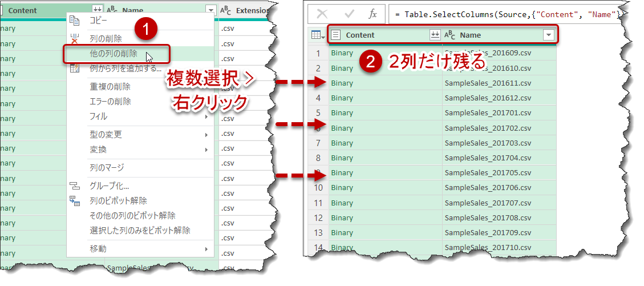The image size is (644, 286).
Task: Expand the 型の変更 submenu
Action: point(140,135)
